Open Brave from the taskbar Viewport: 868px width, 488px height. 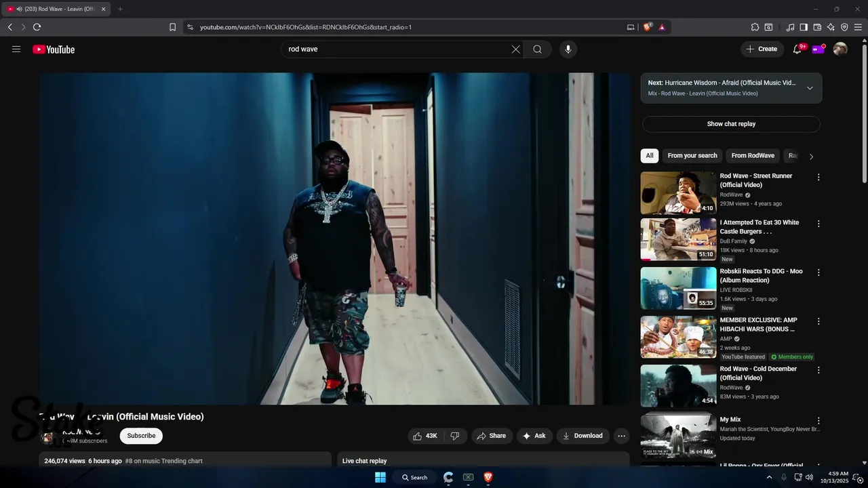(x=488, y=477)
